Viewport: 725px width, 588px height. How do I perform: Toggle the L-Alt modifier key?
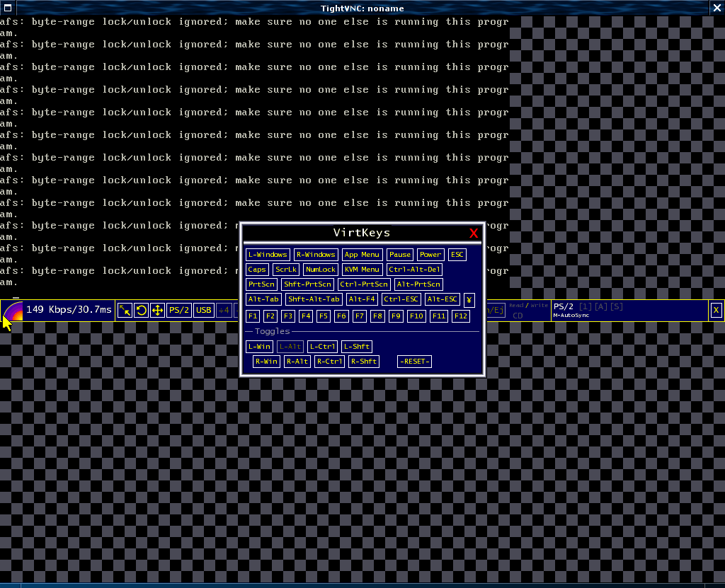[x=290, y=347]
